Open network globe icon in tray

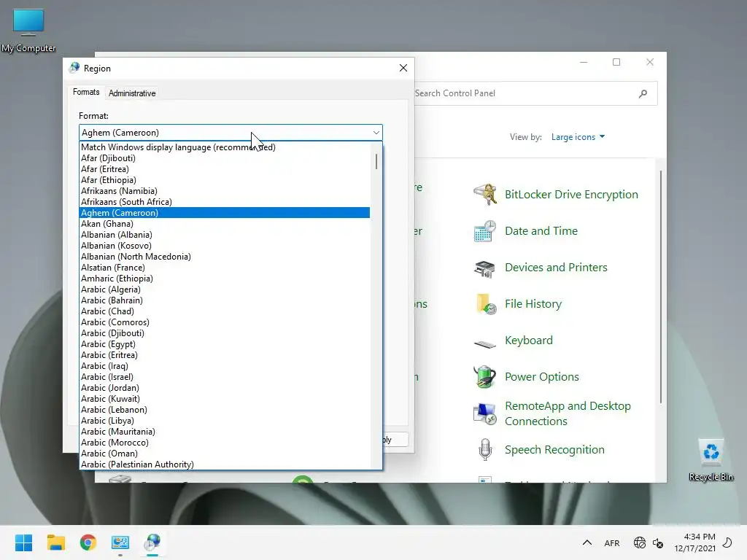[639, 542]
